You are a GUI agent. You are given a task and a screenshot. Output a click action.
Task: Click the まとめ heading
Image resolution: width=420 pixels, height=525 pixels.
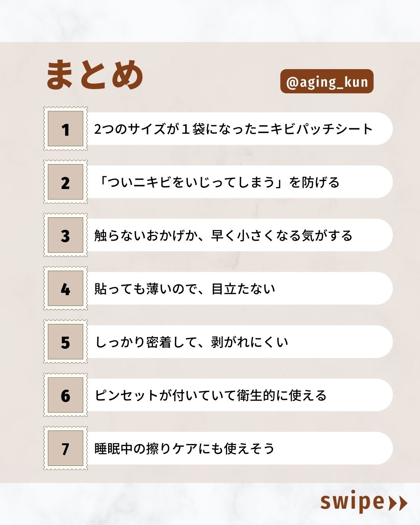point(95,75)
